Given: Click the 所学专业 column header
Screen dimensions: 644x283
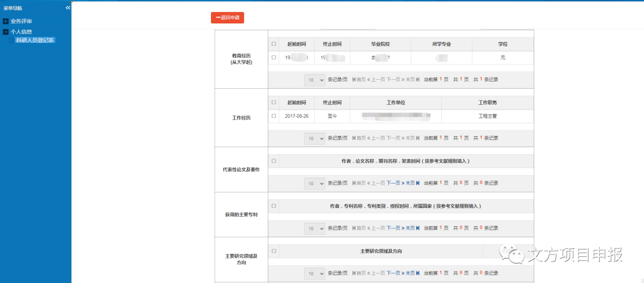Looking at the screenshot, I should pos(441,44).
